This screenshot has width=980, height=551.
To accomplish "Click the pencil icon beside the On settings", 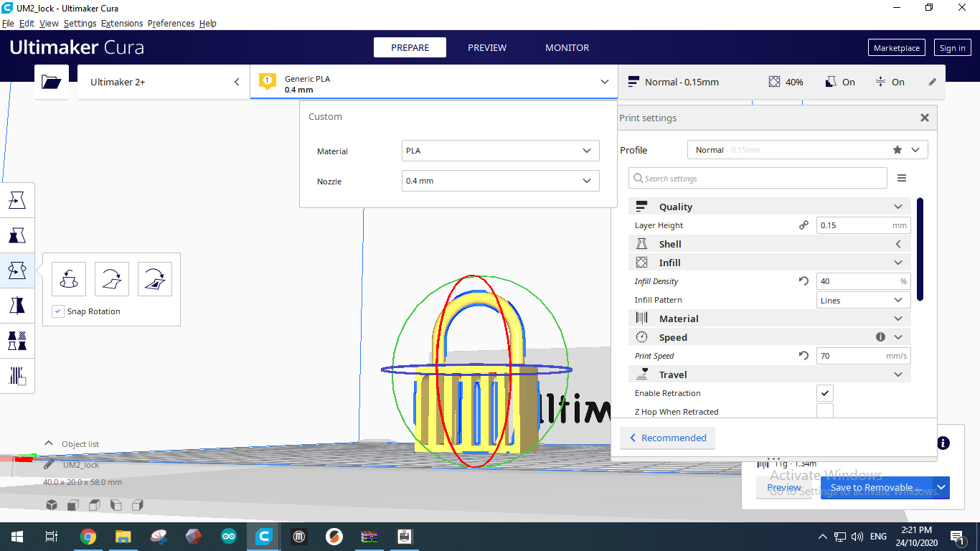I will 933,82.
